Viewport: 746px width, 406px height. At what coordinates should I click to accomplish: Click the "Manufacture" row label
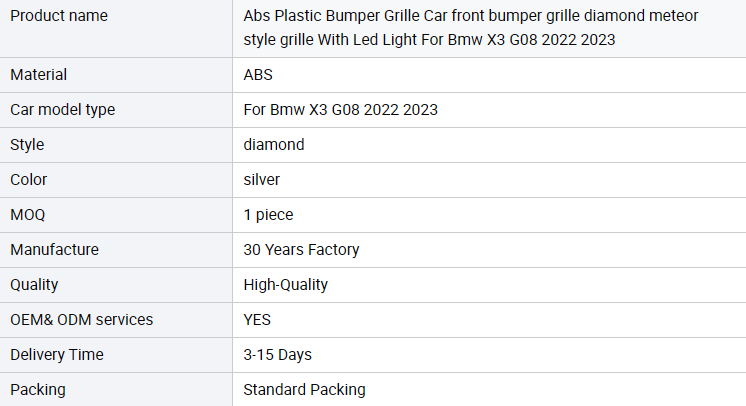(x=54, y=250)
